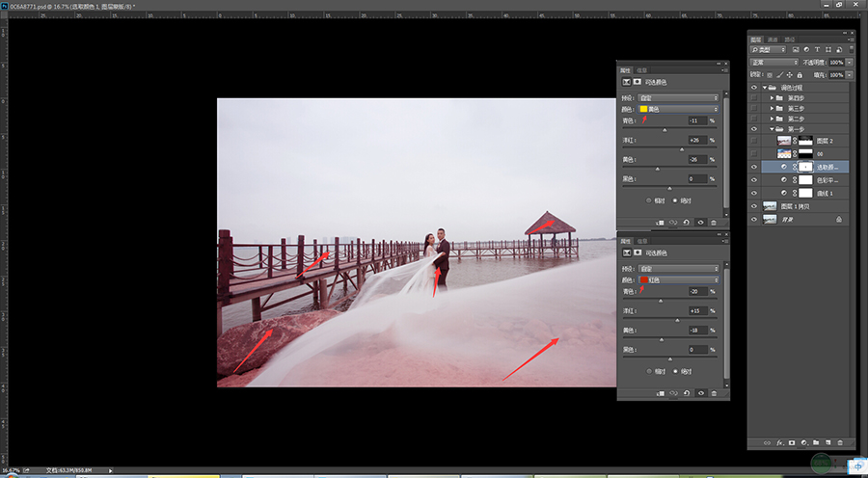Show the 第四步 group layer

pyautogui.click(x=753, y=98)
